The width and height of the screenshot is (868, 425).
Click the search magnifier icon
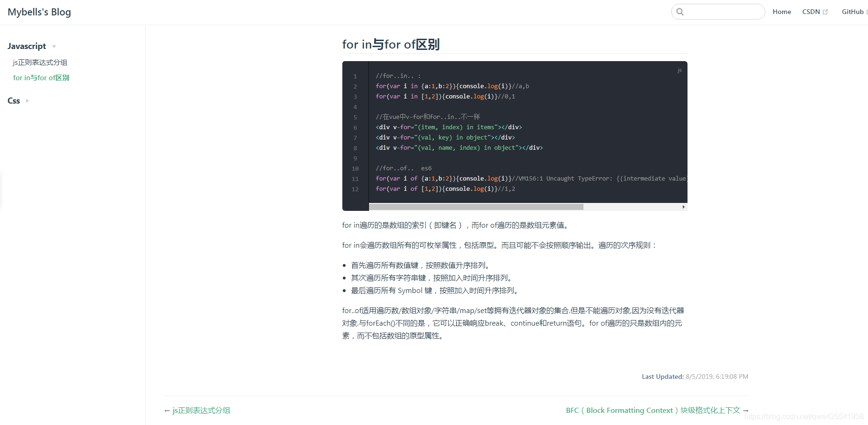click(680, 12)
